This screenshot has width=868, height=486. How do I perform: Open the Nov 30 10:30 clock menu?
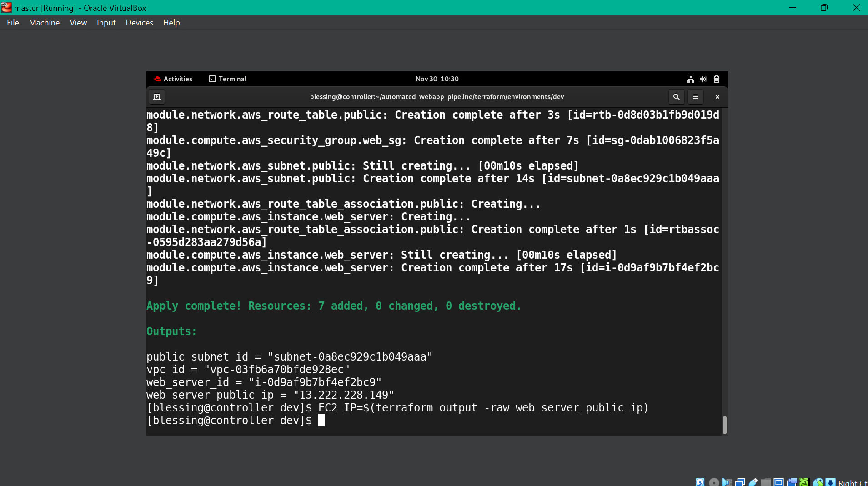[437, 79]
